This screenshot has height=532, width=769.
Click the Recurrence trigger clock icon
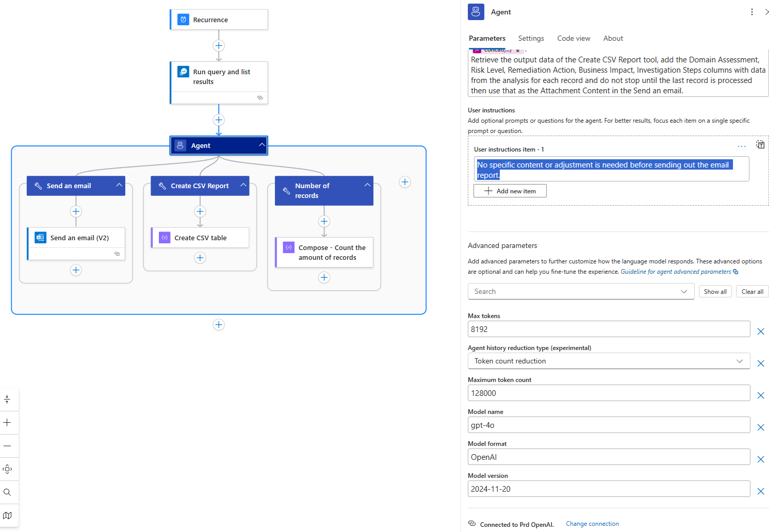[183, 20]
